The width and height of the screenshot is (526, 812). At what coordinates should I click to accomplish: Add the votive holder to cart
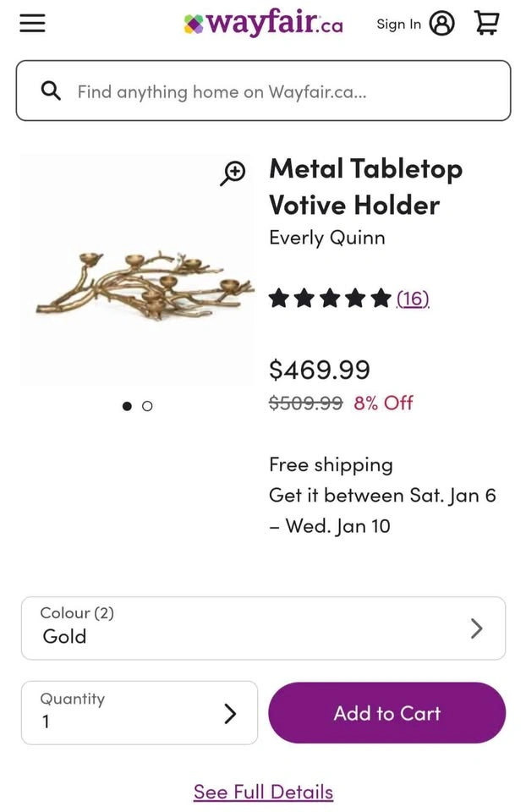[386, 713]
